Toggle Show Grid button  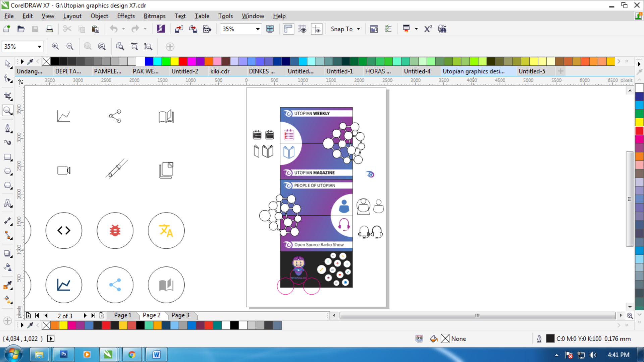(302, 29)
